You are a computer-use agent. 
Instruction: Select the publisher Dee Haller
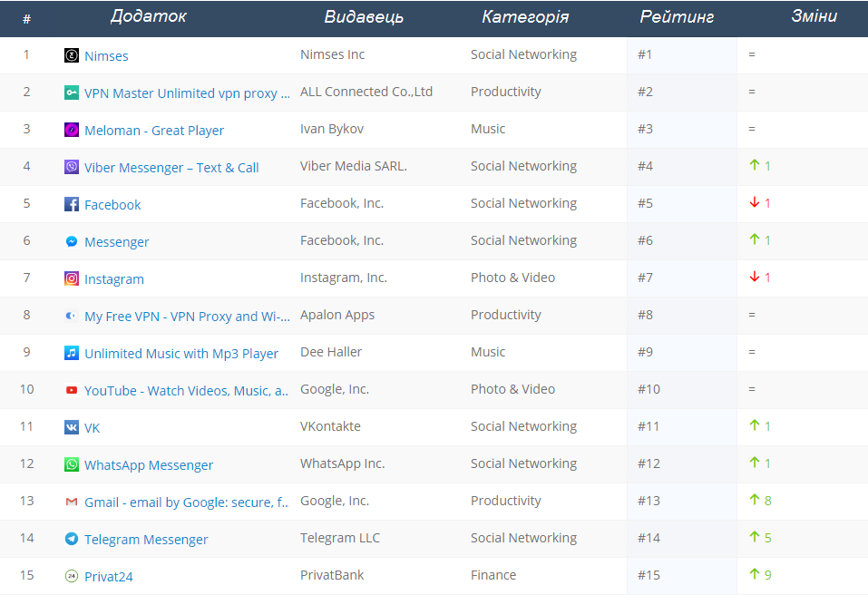point(331,352)
